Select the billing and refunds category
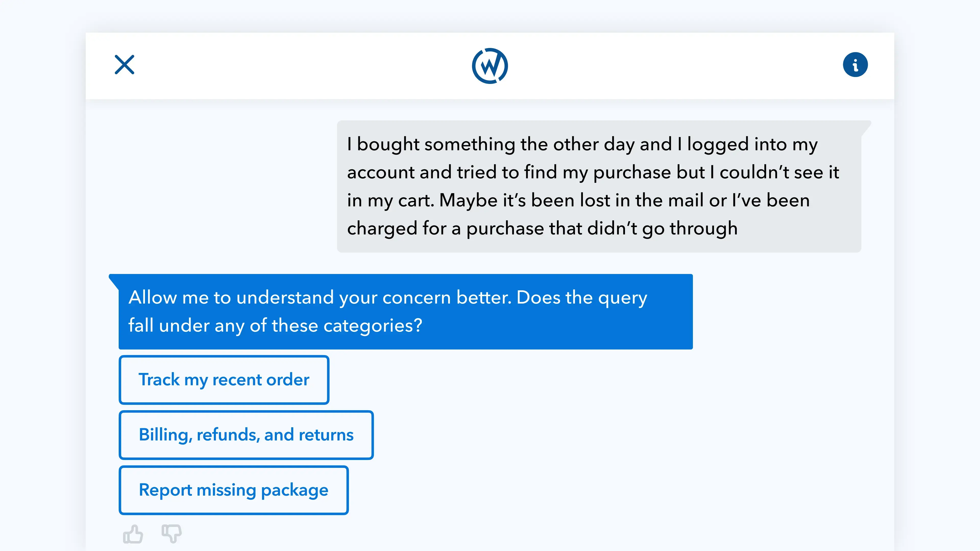Screen dimensions: 980x551 pyautogui.click(x=246, y=435)
